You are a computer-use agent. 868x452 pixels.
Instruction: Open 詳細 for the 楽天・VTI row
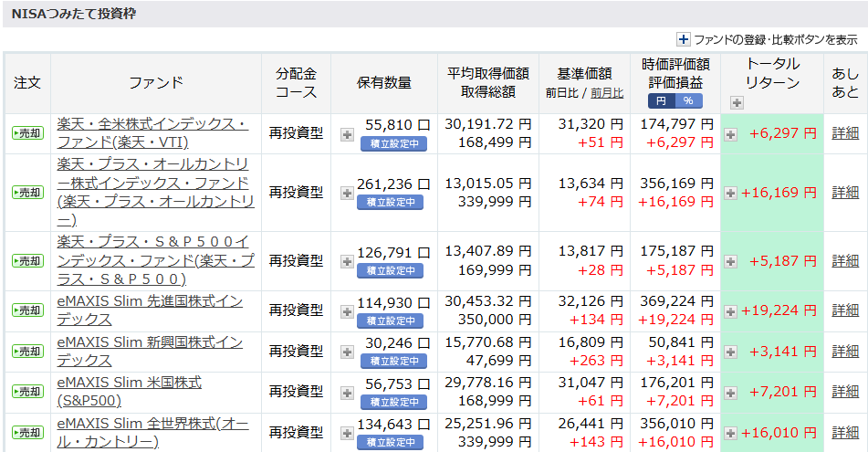click(x=845, y=133)
